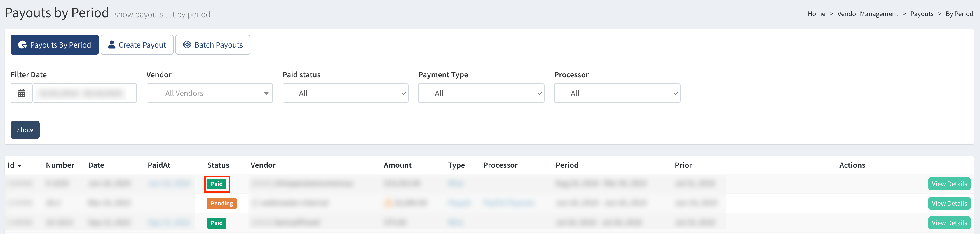Viewport: 980px width, 234px height.
Task: View Details for the third payout row
Action: [x=949, y=223]
